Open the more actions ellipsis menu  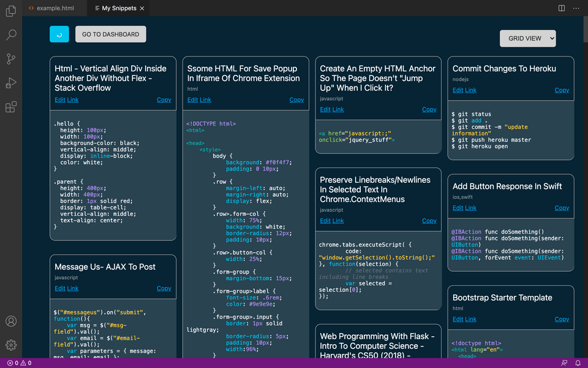576,8
